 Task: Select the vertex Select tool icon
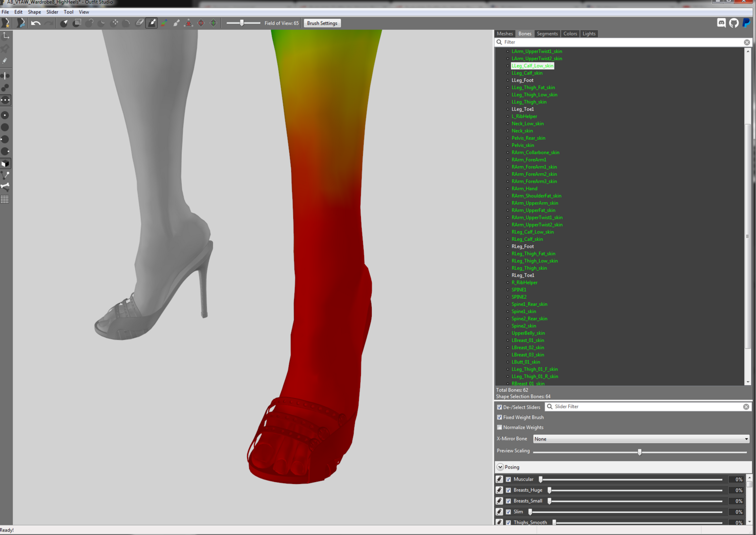pyautogui.click(x=64, y=23)
